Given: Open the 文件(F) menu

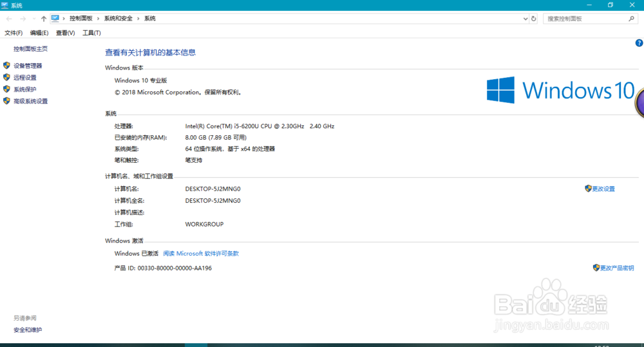Looking at the screenshot, I should pyautogui.click(x=14, y=33).
